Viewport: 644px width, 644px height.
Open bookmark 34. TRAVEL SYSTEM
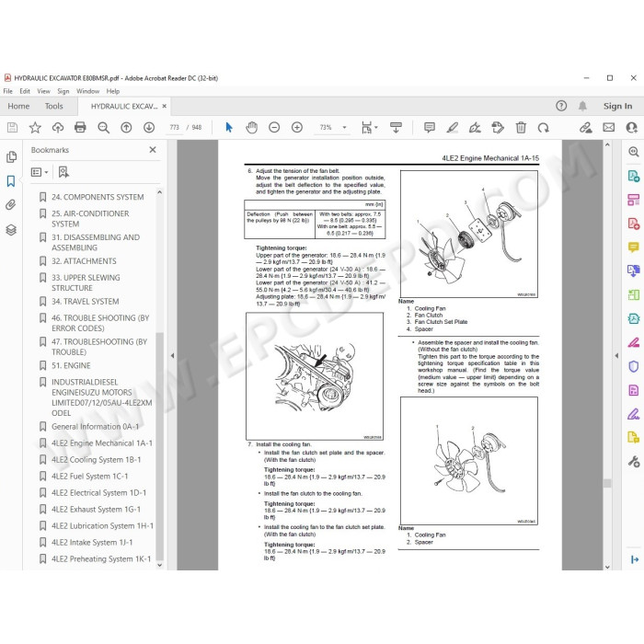[85, 302]
